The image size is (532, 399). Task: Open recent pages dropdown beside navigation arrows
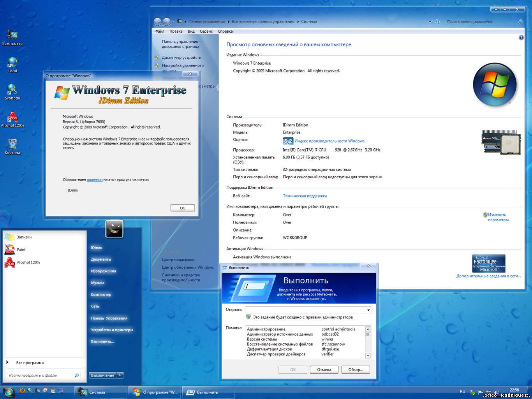(173, 22)
